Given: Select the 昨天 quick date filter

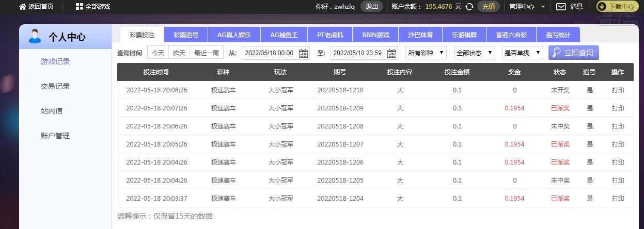Looking at the screenshot, I should (179, 53).
